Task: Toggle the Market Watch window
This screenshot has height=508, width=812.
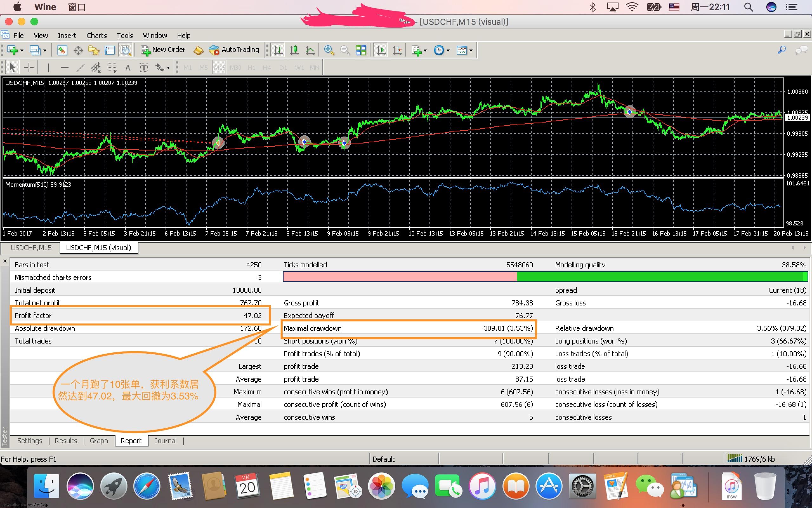Action: [x=62, y=50]
